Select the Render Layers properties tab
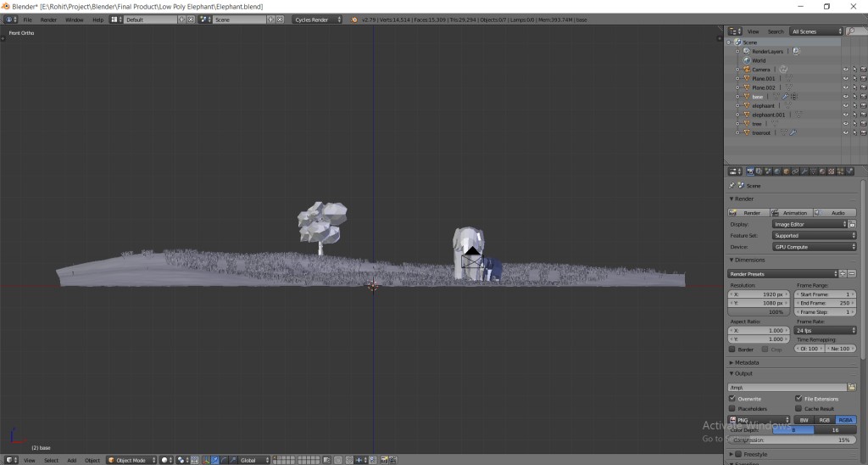This screenshot has height=465, width=868. tap(758, 171)
